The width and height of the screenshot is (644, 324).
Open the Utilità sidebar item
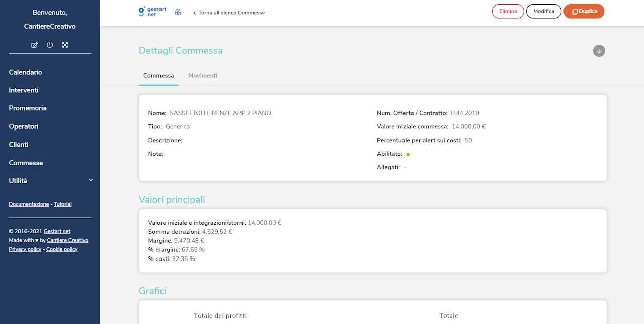(x=18, y=181)
